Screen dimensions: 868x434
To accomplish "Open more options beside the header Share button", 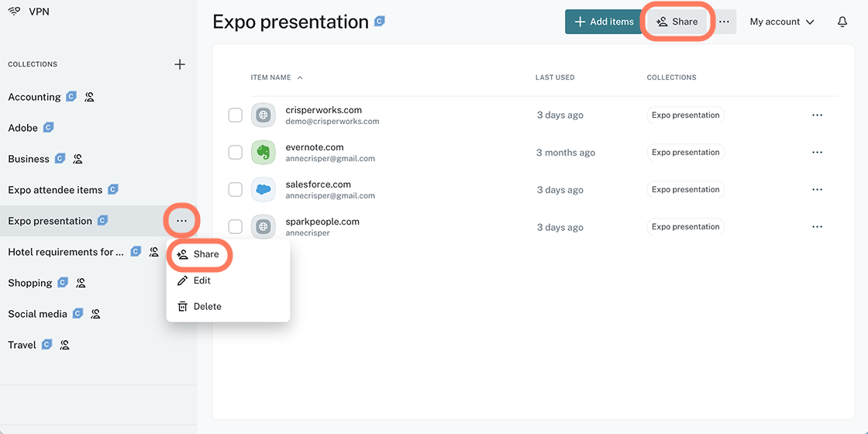I will [x=724, y=22].
